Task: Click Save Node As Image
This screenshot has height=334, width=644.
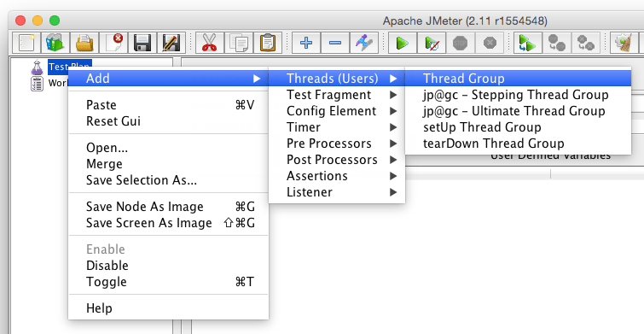Action: [168, 207]
